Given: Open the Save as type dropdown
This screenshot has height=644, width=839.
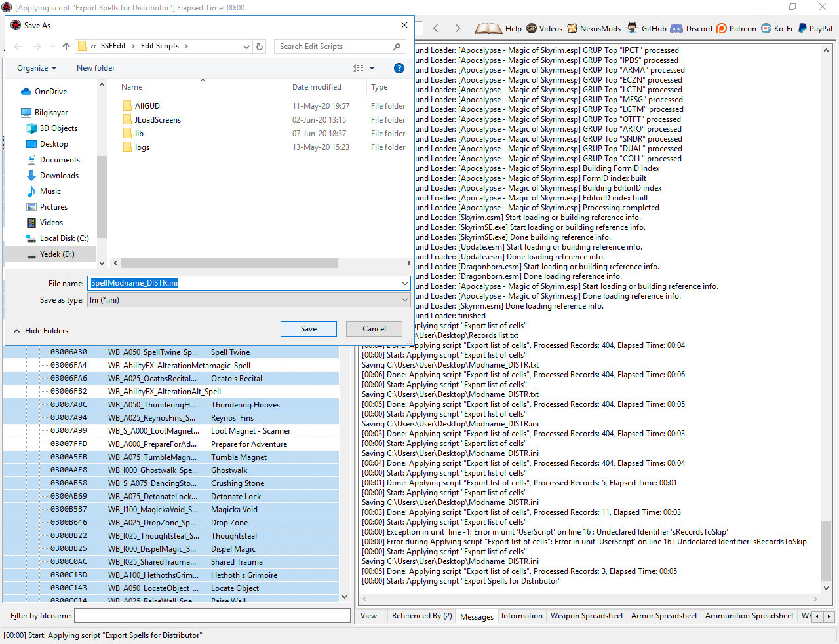Looking at the screenshot, I should pos(404,300).
